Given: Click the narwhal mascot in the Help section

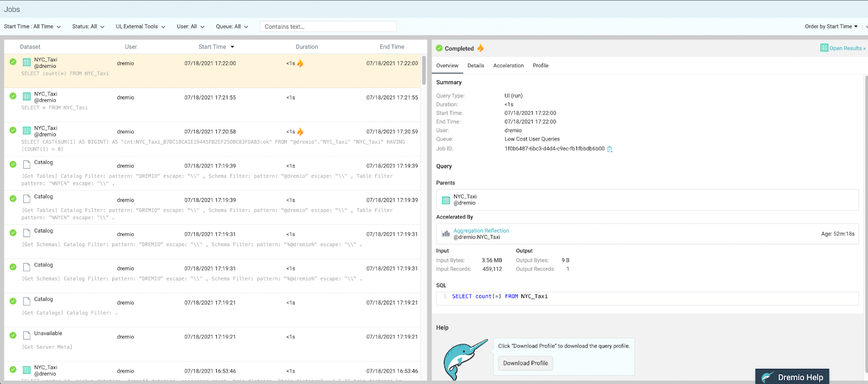Looking at the screenshot, I should click(x=465, y=359).
